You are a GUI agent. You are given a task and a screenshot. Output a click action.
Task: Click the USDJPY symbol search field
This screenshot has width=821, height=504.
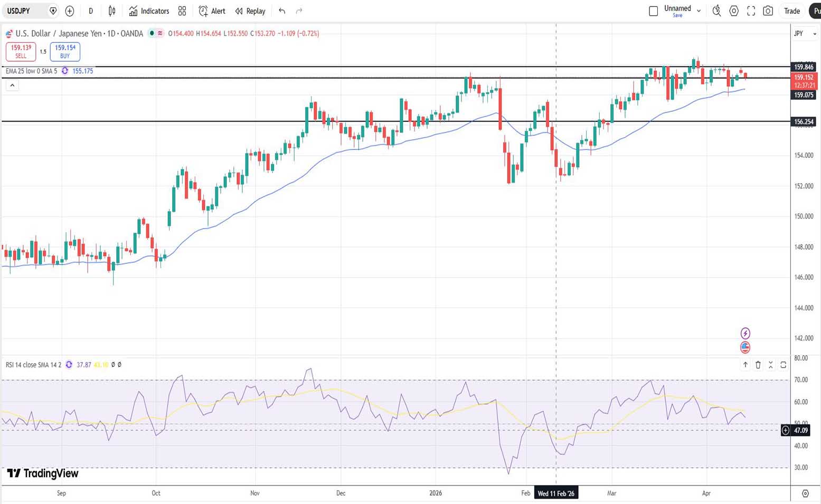[24, 11]
